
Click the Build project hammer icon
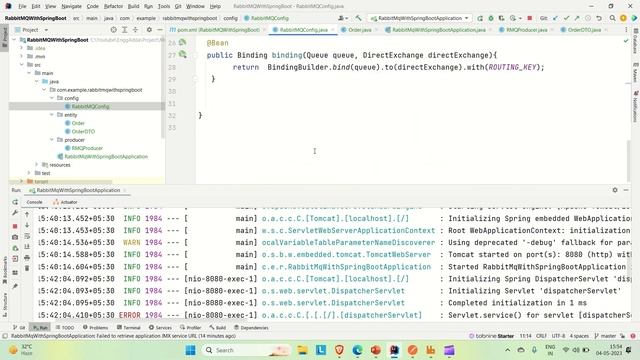[x=358, y=18]
